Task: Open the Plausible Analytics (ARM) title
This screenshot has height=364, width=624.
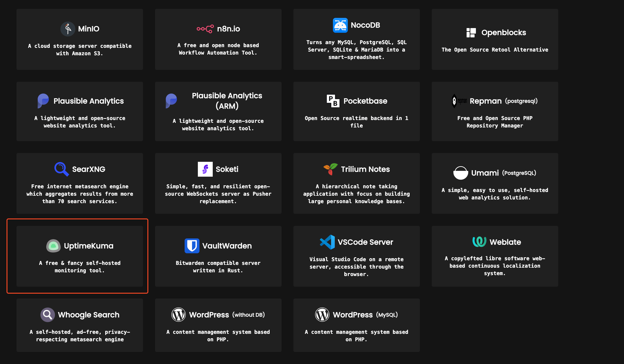Action: coord(227,101)
